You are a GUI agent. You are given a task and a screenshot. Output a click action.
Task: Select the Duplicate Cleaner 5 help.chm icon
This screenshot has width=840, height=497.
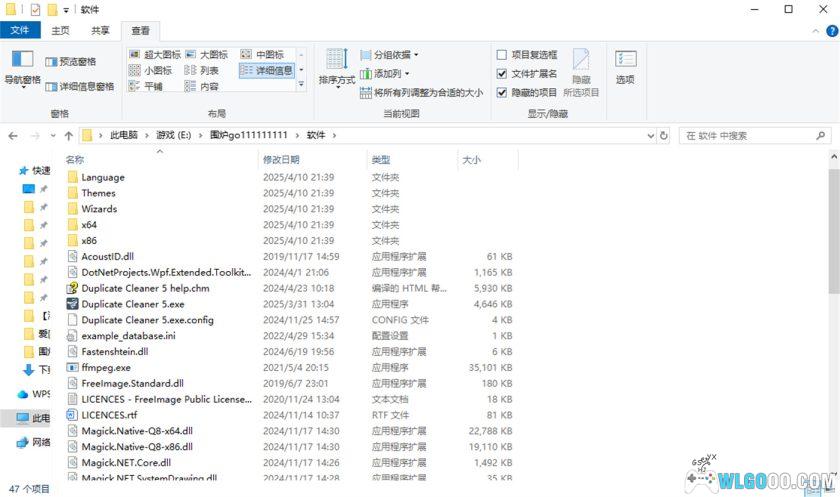(72, 288)
